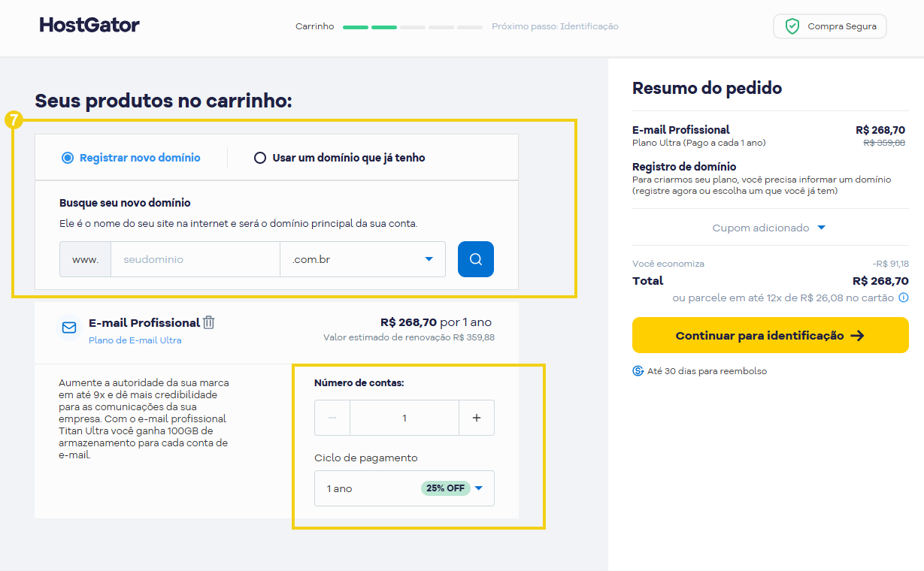Open the Ciclo de pagamento dropdown
The width and height of the screenshot is (924, 571).
tap(404, 488)
